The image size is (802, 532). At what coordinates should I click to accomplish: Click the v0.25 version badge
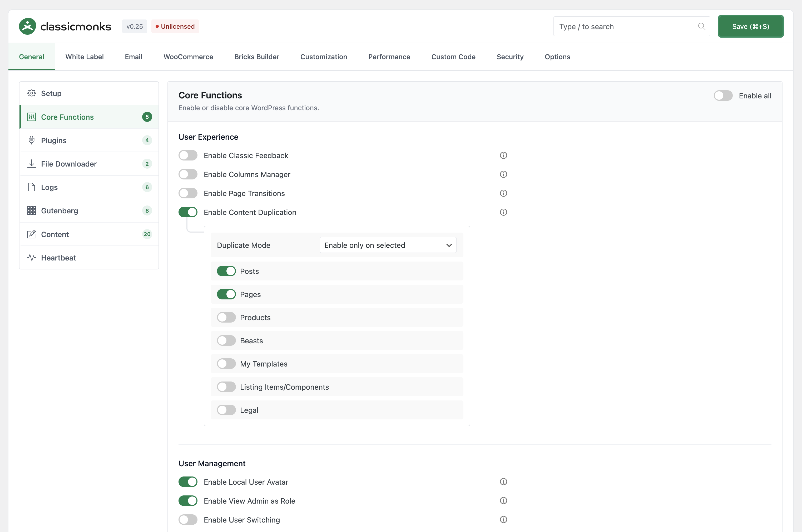[x=135, y=27]
